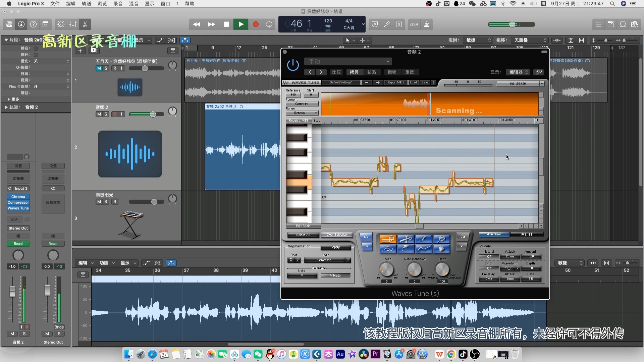This screenshot has width=644, height=362.
Task: Open the Root note C dropdown
Action: coord(294,260)
